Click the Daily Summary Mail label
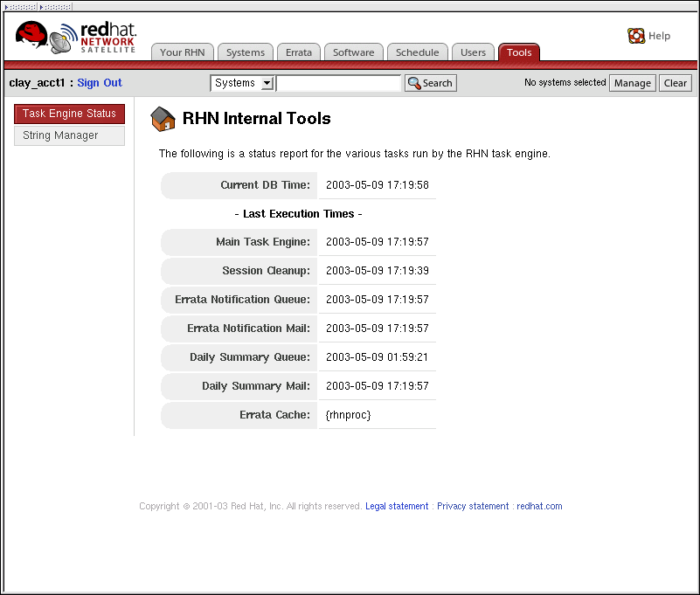 pyautogui.click(x=256, y=386)
